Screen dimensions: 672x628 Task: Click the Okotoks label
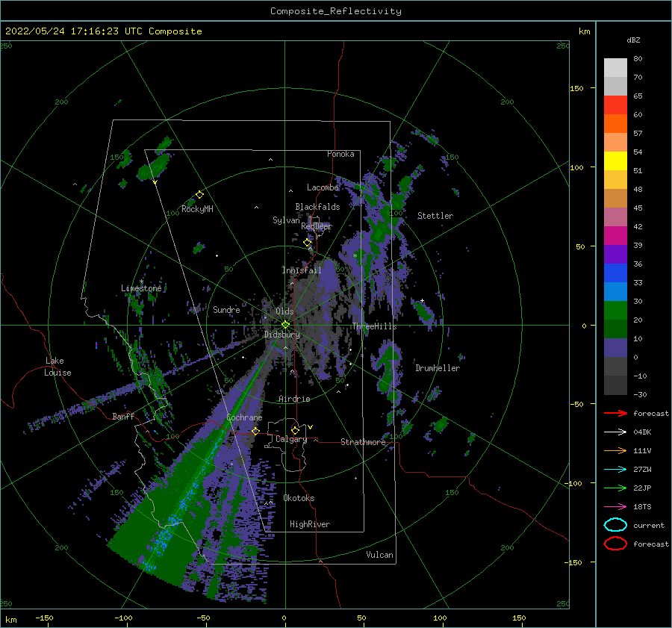click(x=299, y=498)
